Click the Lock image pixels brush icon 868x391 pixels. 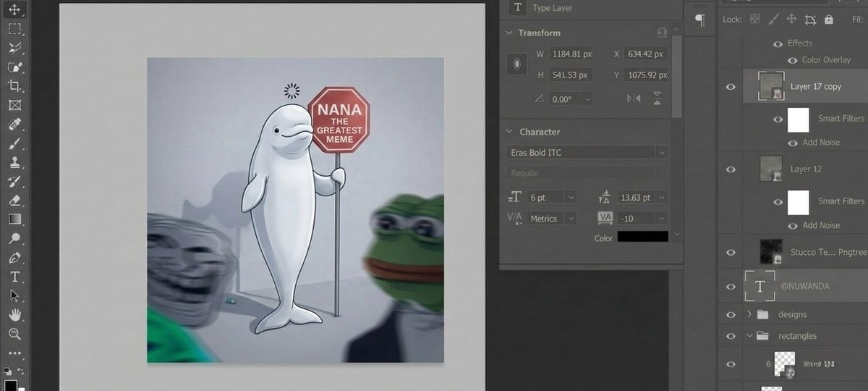773,20
